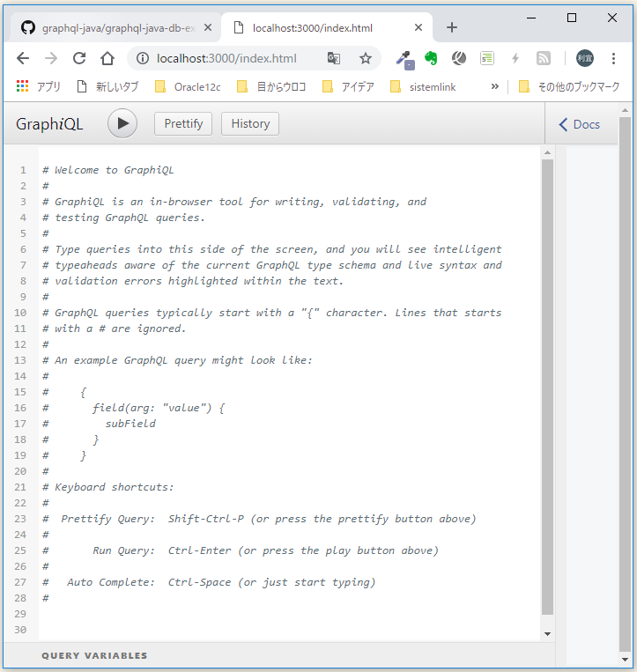
Task: Click the page scrollbar down arrow
Action: click(625, 660)
